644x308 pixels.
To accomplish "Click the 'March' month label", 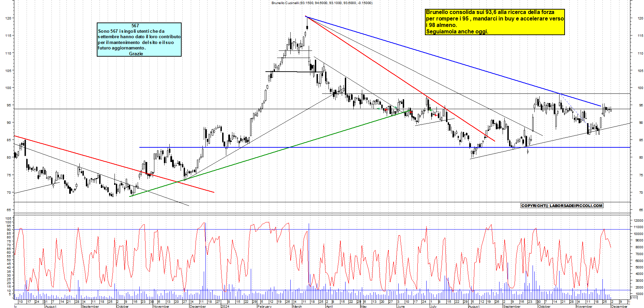I will [297, 306].
